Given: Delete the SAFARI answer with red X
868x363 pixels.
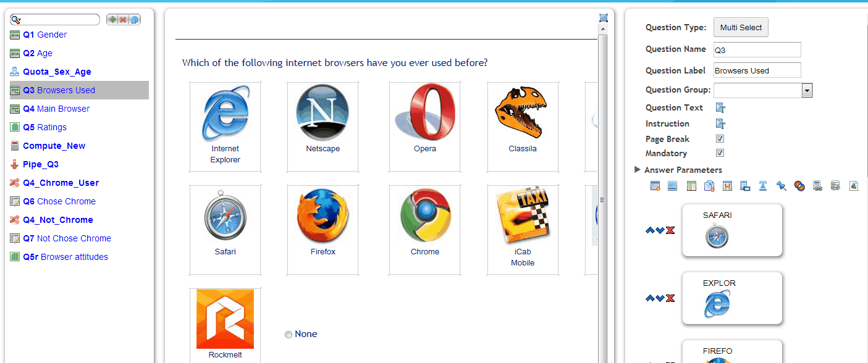Looking at the screenshot, I should (670, 230).
